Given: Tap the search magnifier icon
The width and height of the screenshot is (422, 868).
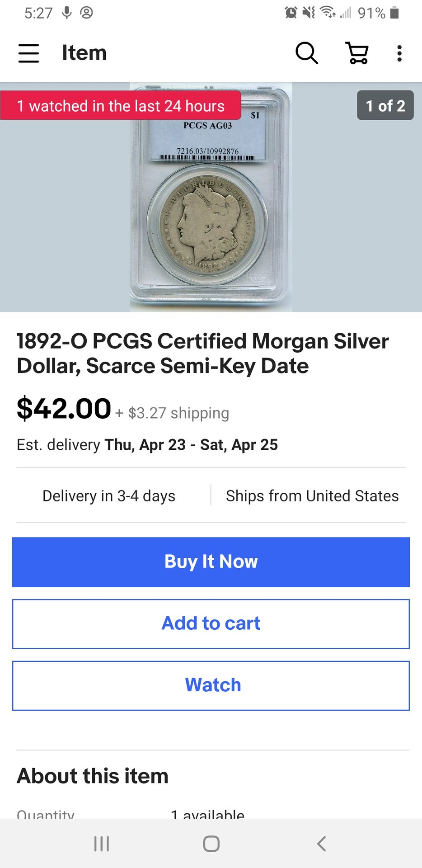Looking at the screenshot, I should point(307,53).
